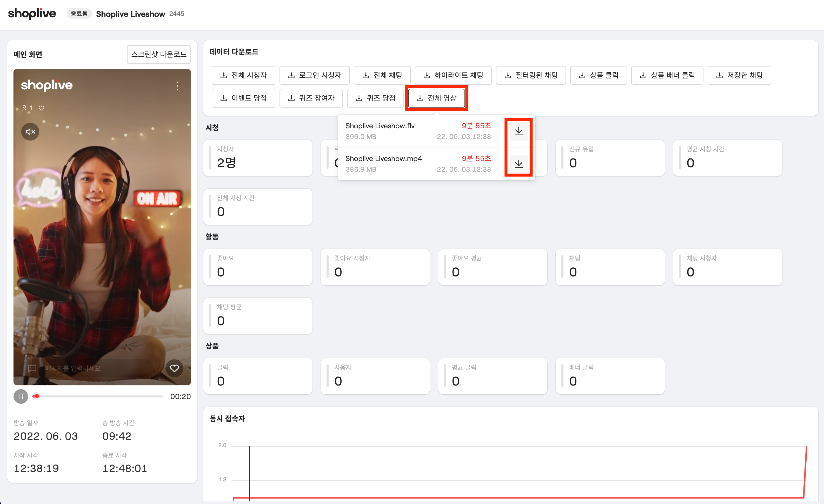The height and width of the screenshot is (504, 824).
Task: Download 이벤트 당첨 data
Action: point(243,98)
